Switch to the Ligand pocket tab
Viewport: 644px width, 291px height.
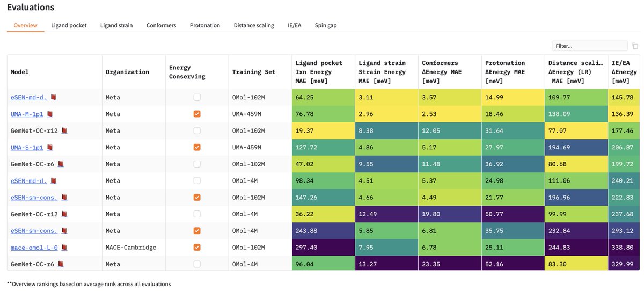pyautogui.click(x=69, y=25)
